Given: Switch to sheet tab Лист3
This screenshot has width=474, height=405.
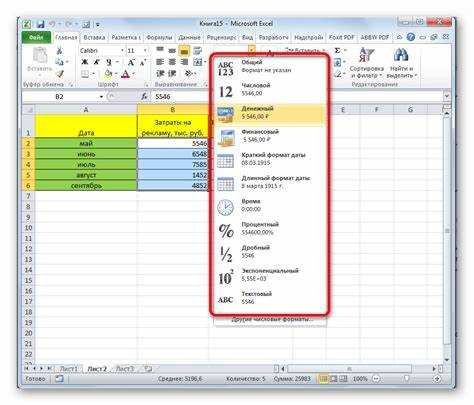Looking at the screenshot, I should tap(125, 369).
